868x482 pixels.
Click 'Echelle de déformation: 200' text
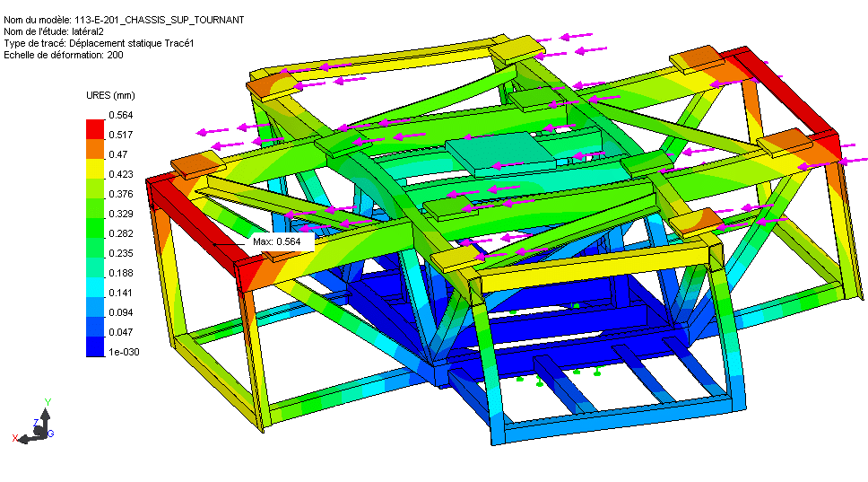(64, 55)
